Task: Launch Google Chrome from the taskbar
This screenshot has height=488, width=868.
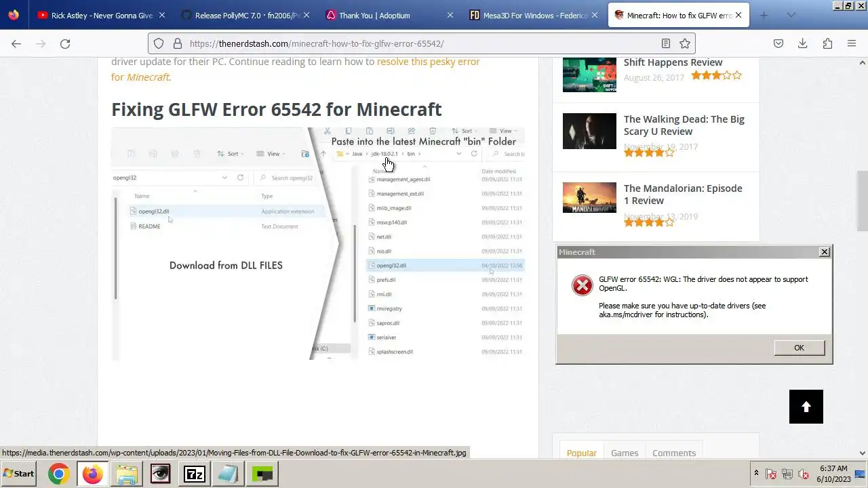Action: click(x=58, y=474)
